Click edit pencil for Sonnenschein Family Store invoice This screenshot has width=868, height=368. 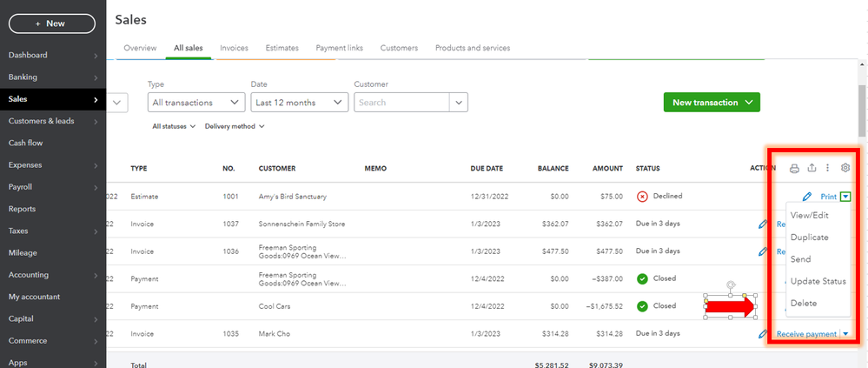(x=763, y=224)
